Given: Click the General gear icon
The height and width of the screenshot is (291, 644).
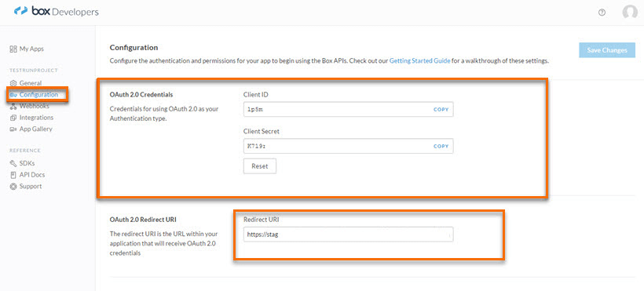Looking at the screenshot, I should click(13, 83).
